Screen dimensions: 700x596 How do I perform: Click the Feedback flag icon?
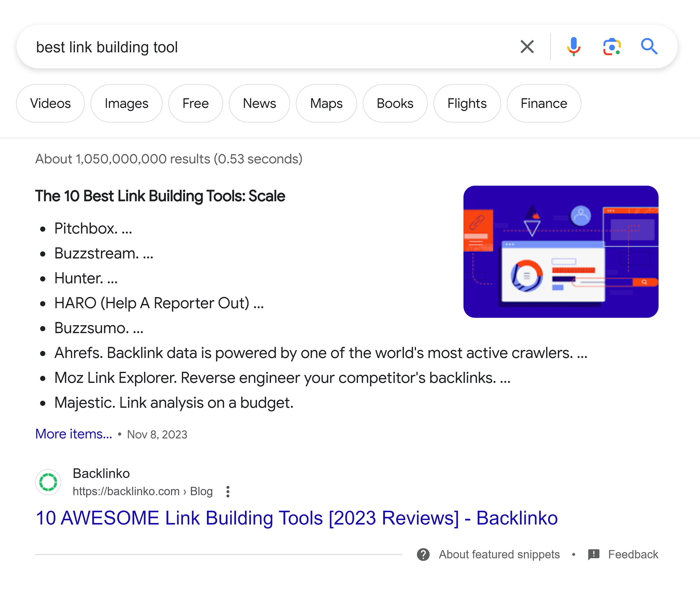tap(593, 554)
